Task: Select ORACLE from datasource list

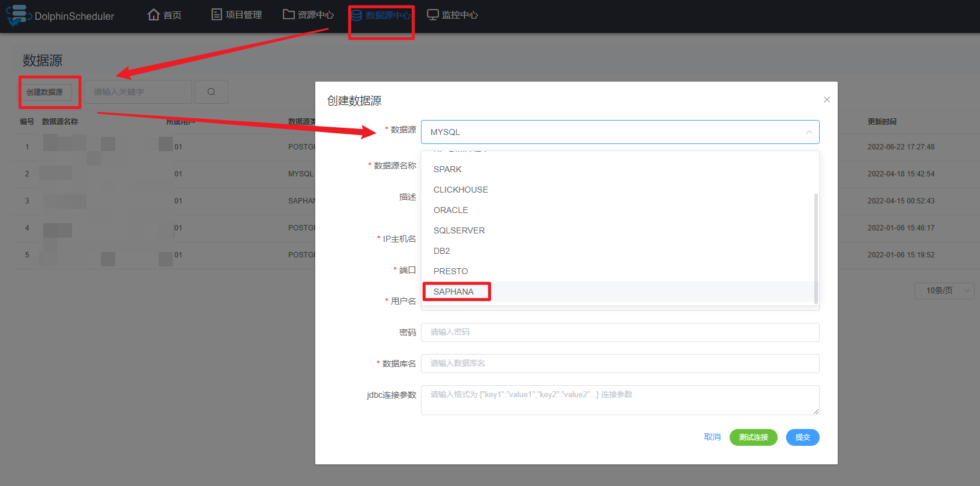Action: click(620, 210)
